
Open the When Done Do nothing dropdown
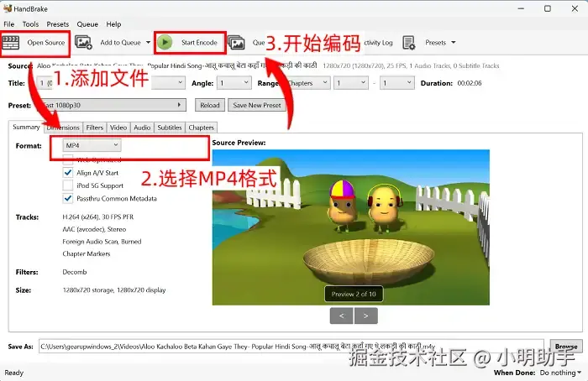tap(560, 373)
